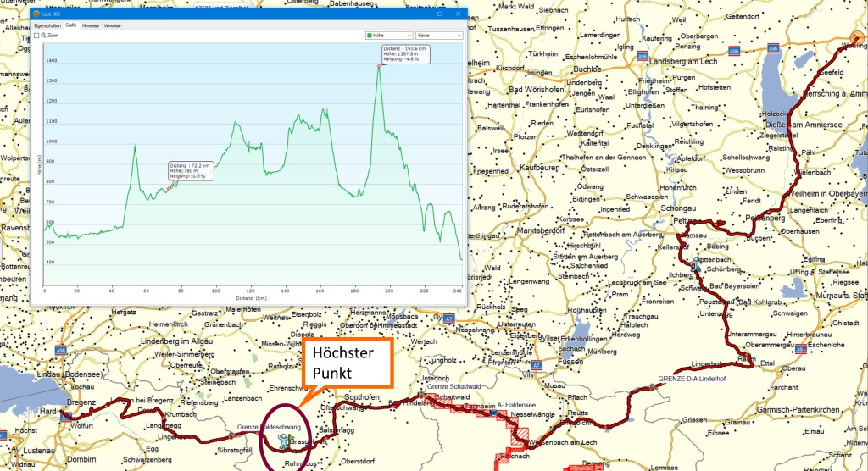This screenshot has height=471, width=868.
Task: Close the Track 002 window
Action: click(x=458, y=14)
